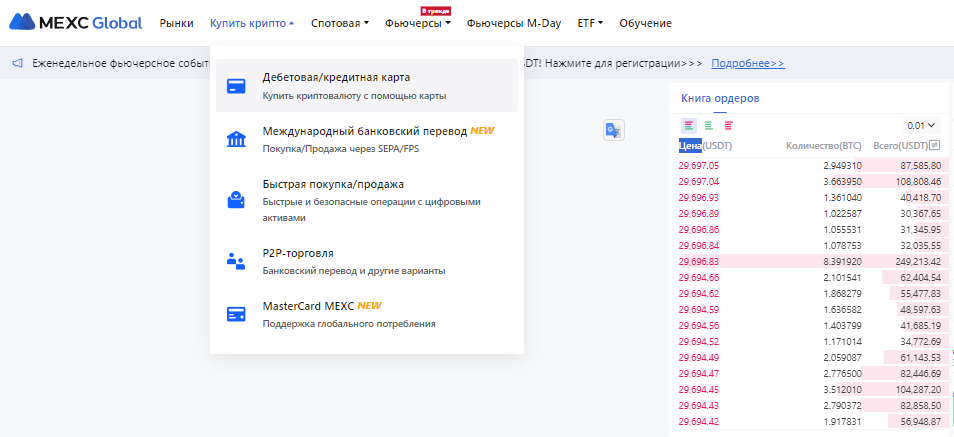Expand the Фьючерсы dropdown menu
This screenshot has width=954, height=437.
(417, 23)
